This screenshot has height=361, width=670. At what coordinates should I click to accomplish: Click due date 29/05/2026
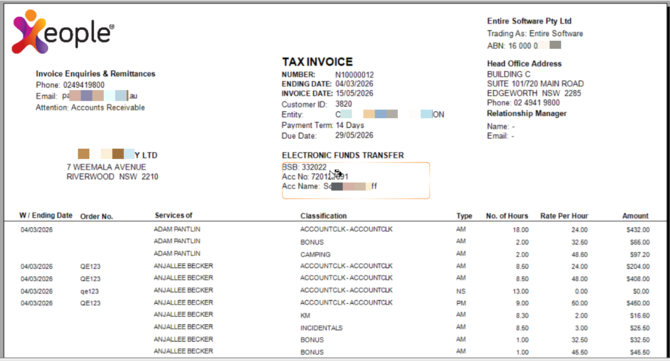[x=354, y=135]
